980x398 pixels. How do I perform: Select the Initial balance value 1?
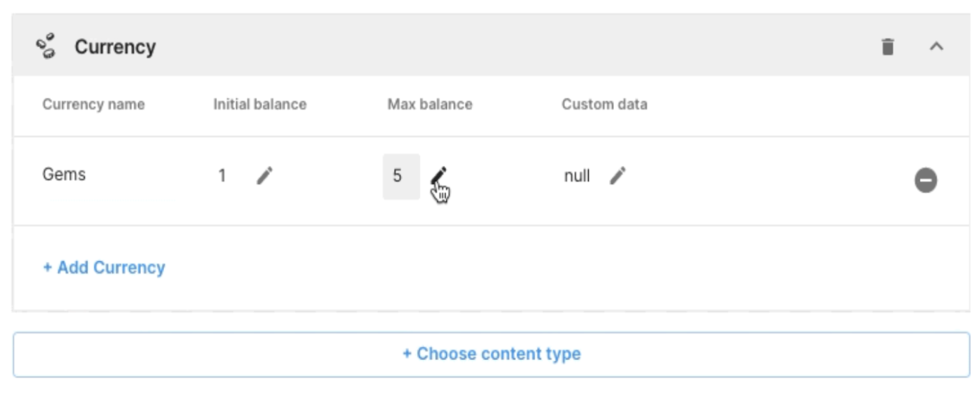(x=222, y=176)
